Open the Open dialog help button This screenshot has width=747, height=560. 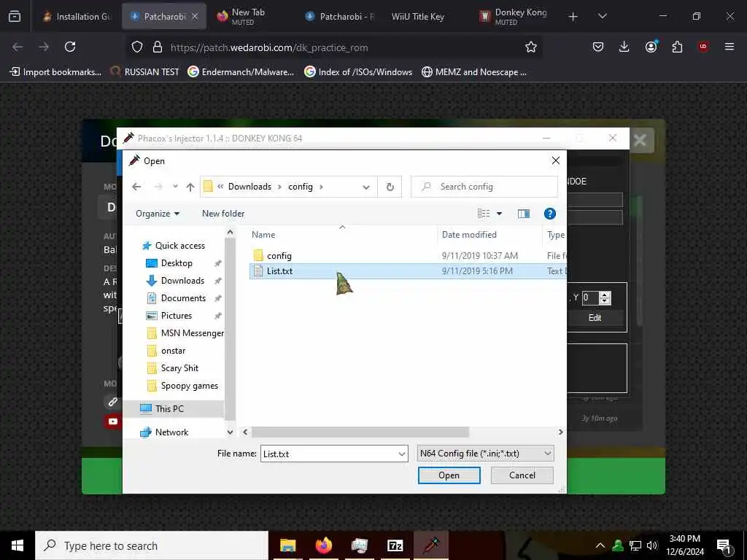point(550,214)
